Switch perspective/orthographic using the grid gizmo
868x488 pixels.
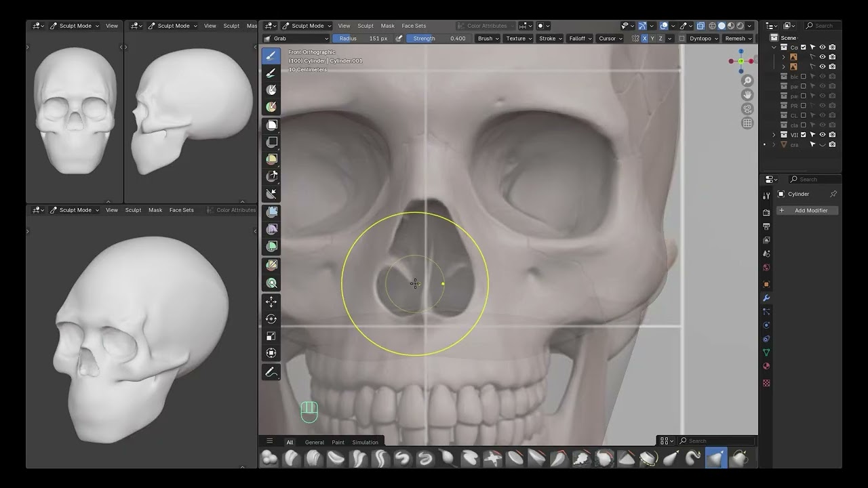tap(747, 123)
